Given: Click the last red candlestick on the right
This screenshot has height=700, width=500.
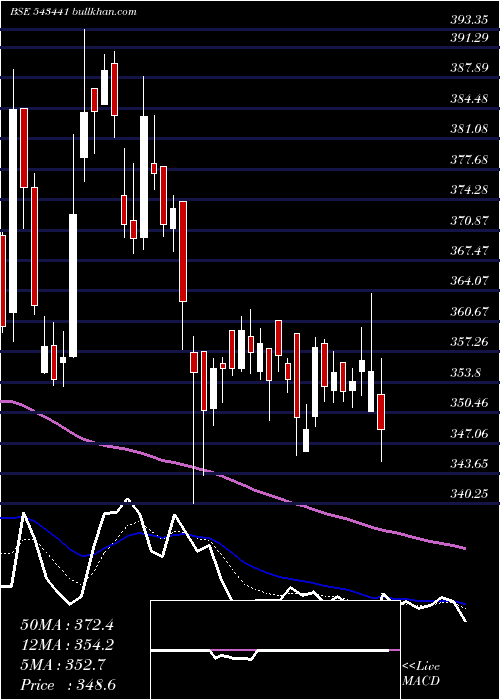Looking at the screenshot, I should 381,412.
